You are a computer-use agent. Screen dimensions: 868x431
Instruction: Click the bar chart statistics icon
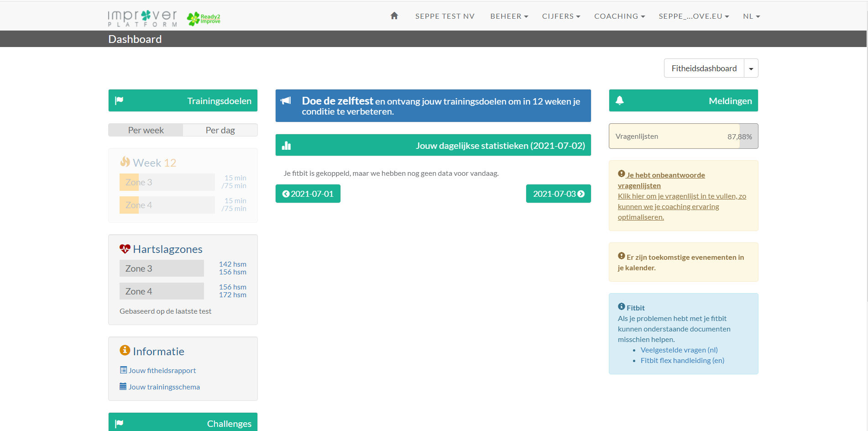pyautogui.click(x=287, y=146)
